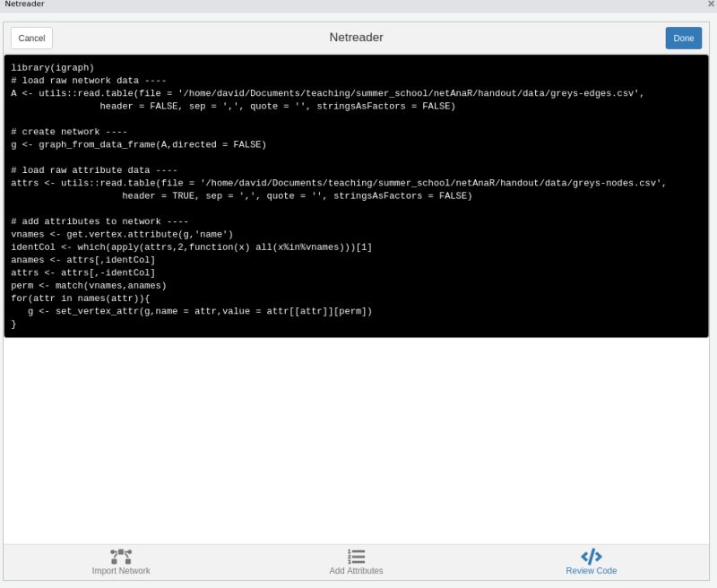Click the add attributes to network comment

coord(99,220)
